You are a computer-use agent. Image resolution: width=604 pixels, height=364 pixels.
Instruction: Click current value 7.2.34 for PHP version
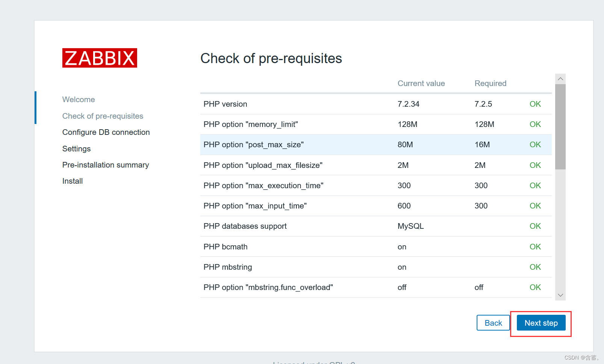click(409, 104)
